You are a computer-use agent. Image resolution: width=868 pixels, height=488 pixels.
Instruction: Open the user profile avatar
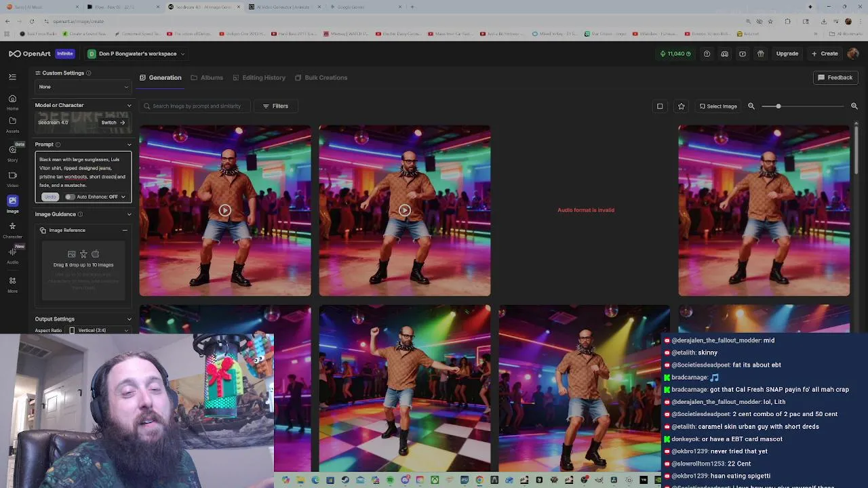pyautogui.click(x=853, y=54)
